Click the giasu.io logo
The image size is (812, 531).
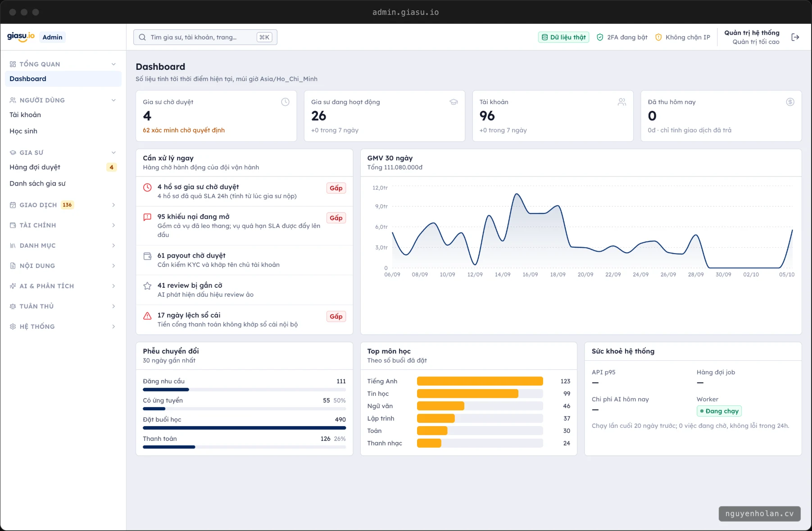pyautogui.click(x=21, y=36)
